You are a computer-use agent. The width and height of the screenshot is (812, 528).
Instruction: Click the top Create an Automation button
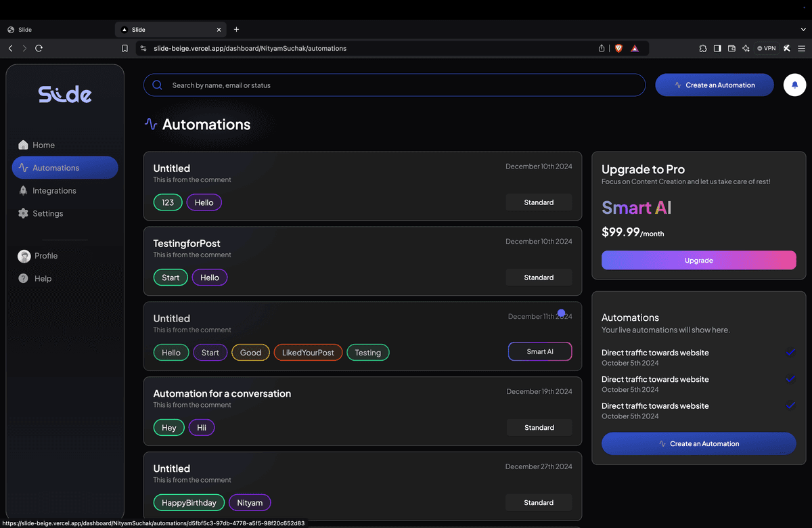(714, 85)
